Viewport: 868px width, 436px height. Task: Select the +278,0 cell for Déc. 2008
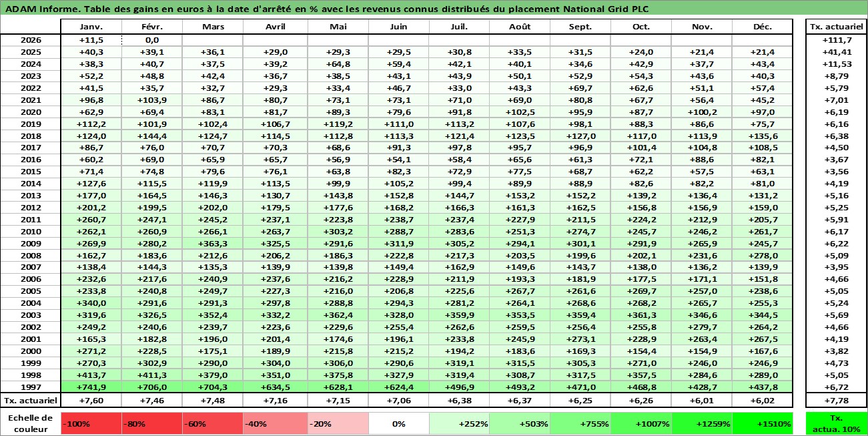click(762, 256)
